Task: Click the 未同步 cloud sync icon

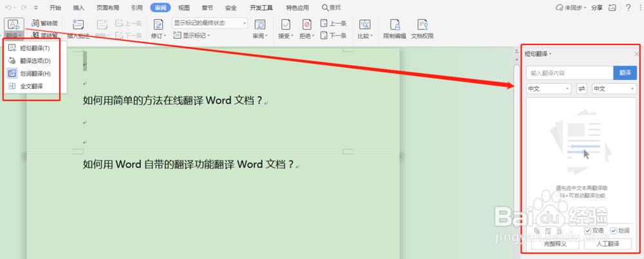Action: (559, 7)
